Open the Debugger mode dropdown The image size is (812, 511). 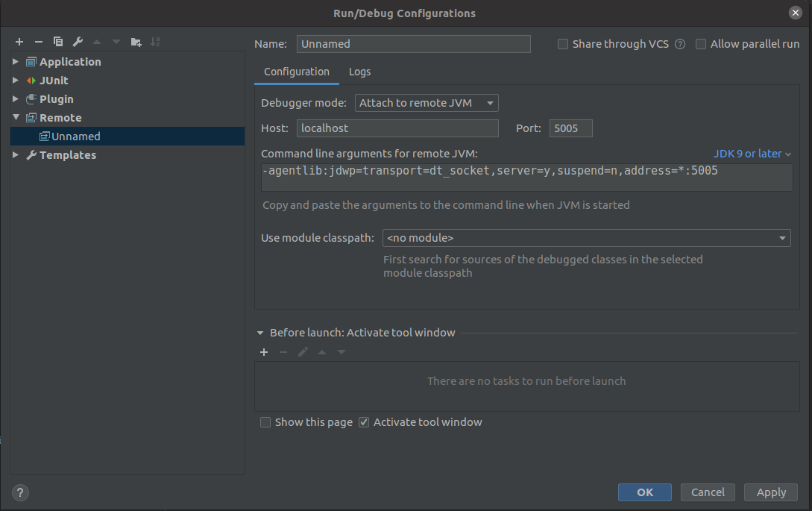pyautogui.click(x=488, y=103)
